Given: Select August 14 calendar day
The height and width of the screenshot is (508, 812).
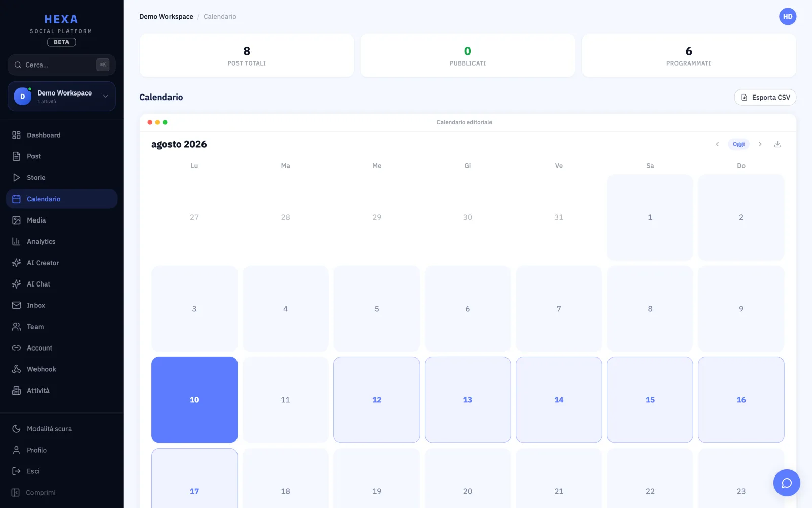Looking at the screenshot, I should (559, 400).
